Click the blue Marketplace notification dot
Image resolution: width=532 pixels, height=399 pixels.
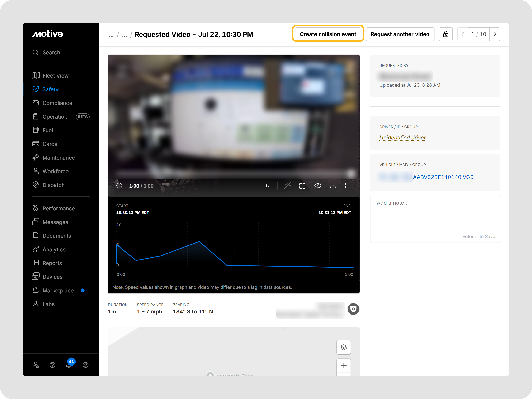click(x=82, y=290)
